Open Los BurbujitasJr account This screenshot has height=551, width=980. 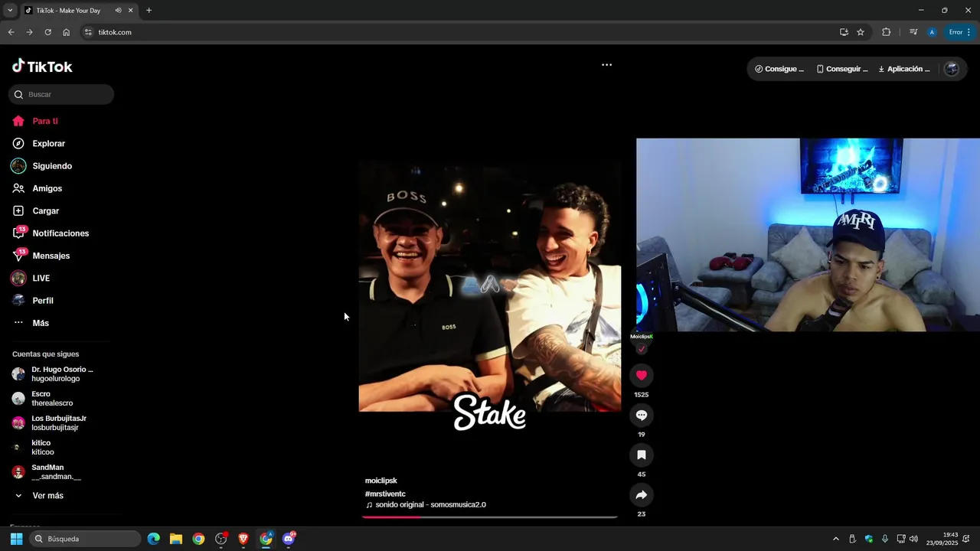pyautogui.click(x=49, y=423)
